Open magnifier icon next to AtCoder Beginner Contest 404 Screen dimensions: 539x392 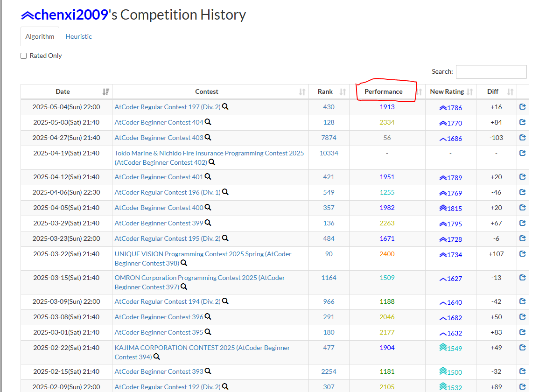208,122
